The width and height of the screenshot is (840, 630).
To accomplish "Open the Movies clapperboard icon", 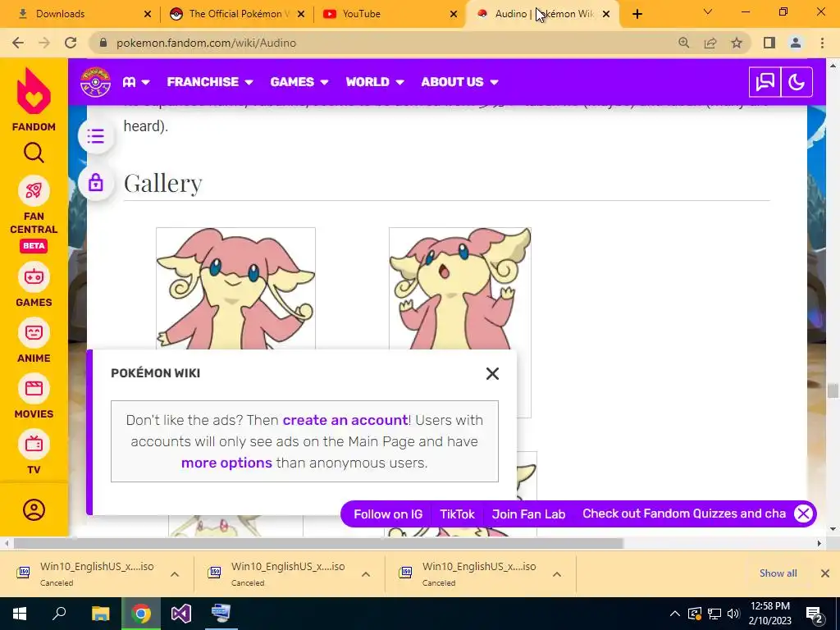I will click(34, 388).
